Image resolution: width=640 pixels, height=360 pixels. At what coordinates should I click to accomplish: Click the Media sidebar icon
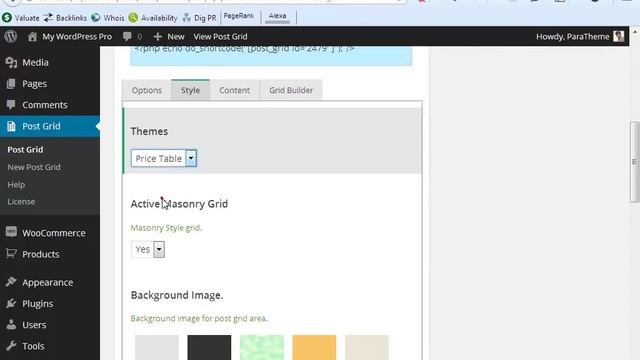pyautogui.click(x=11, y=62)
